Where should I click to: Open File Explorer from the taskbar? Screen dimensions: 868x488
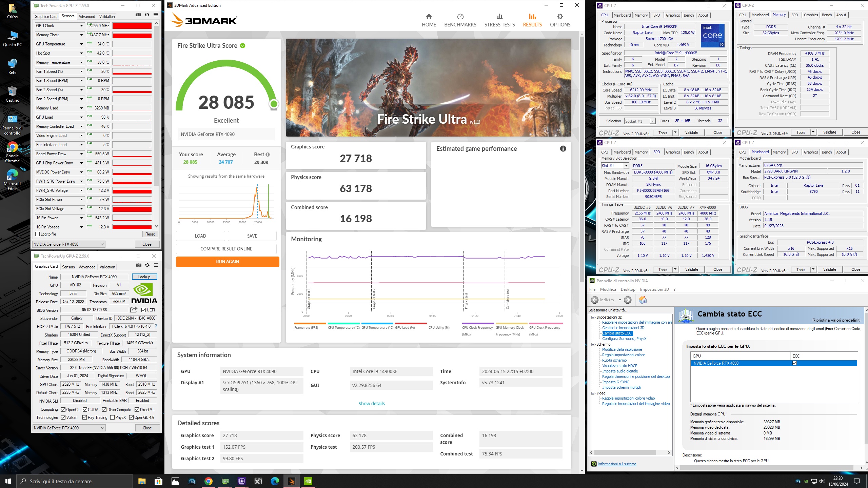(x=142, y=481)
